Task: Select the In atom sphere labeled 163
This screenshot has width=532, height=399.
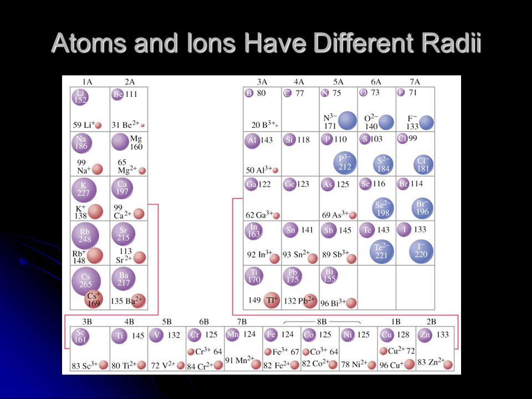Action: [x=254, y=231]
